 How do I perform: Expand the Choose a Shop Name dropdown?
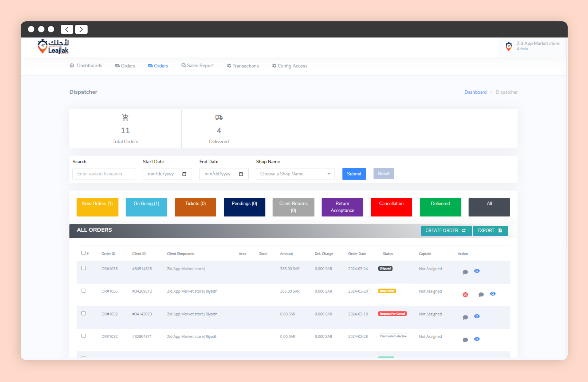pos(295,174)
